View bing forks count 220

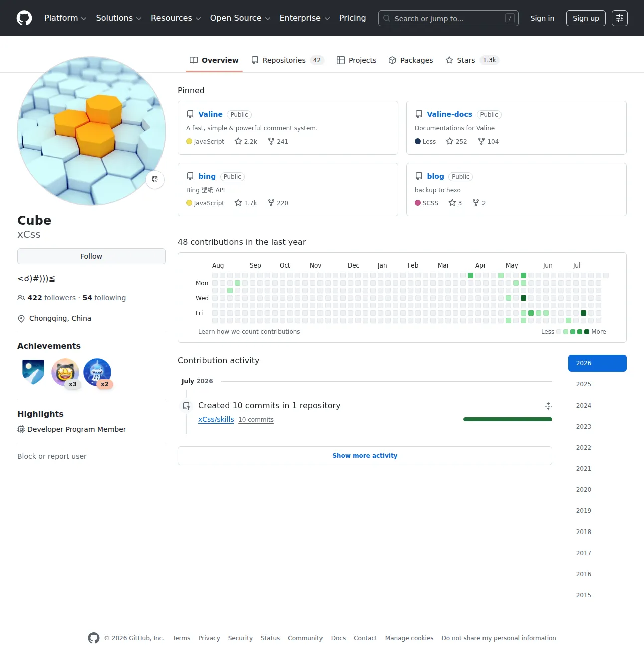[x=278, y=203]
